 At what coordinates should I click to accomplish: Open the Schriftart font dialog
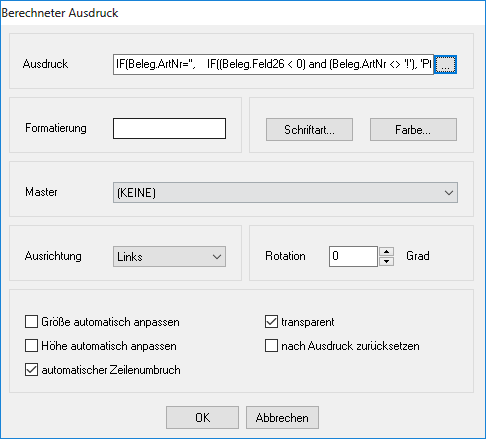click(x=309, y=130)
